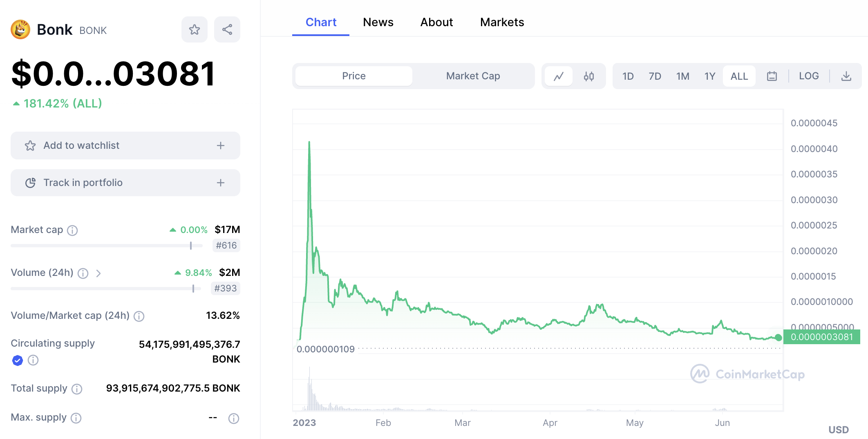Screen dimensions: 868x439
Task: Expand Volume (24h) details chevron
Action: click(98, 273)
